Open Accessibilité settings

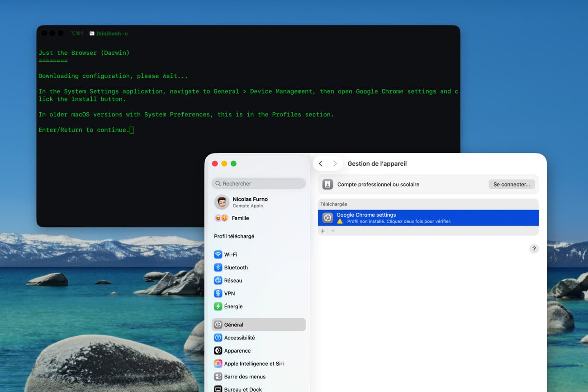[239, 338]
